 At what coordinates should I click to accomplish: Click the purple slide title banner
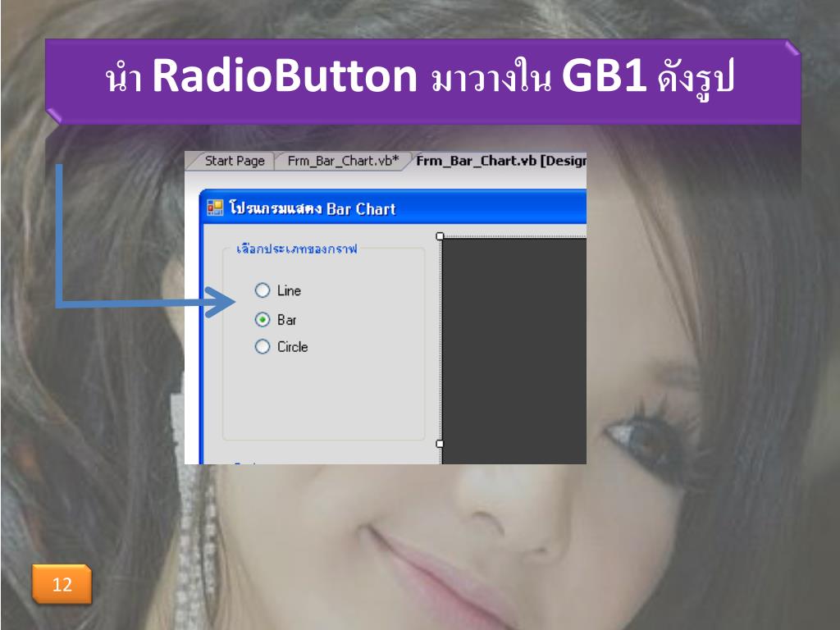click(422, 81)
